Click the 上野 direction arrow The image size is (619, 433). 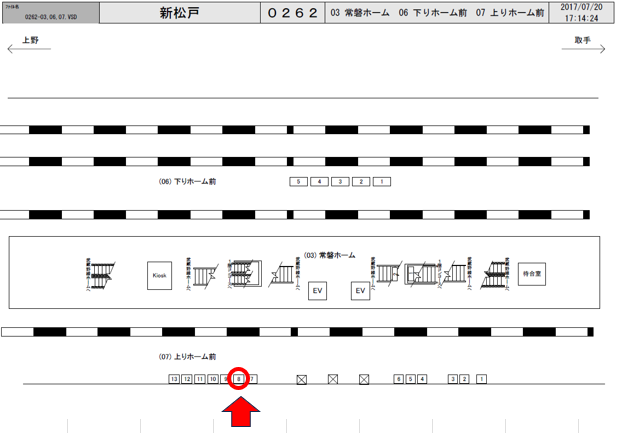coord(29,49)
